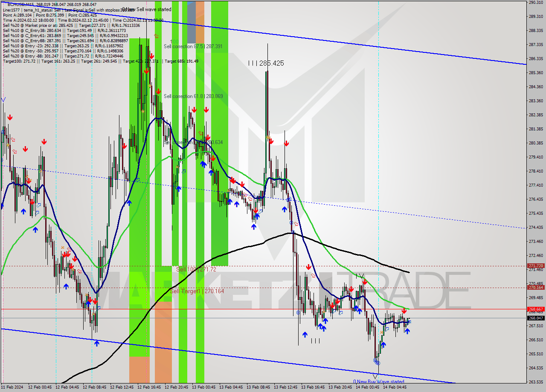Click the 'Point B:275.399' info text
This screenshot has width=546, height=392.
50,14
